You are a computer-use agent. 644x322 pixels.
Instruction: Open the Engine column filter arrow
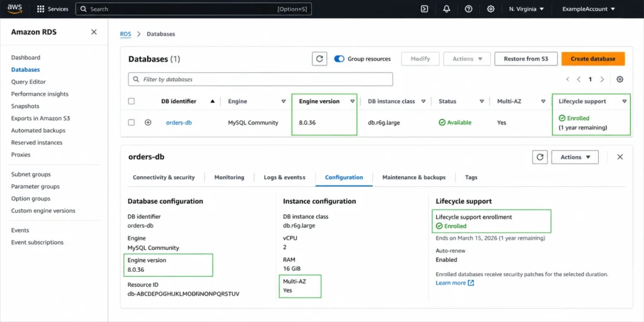click(x=284, y=101)
